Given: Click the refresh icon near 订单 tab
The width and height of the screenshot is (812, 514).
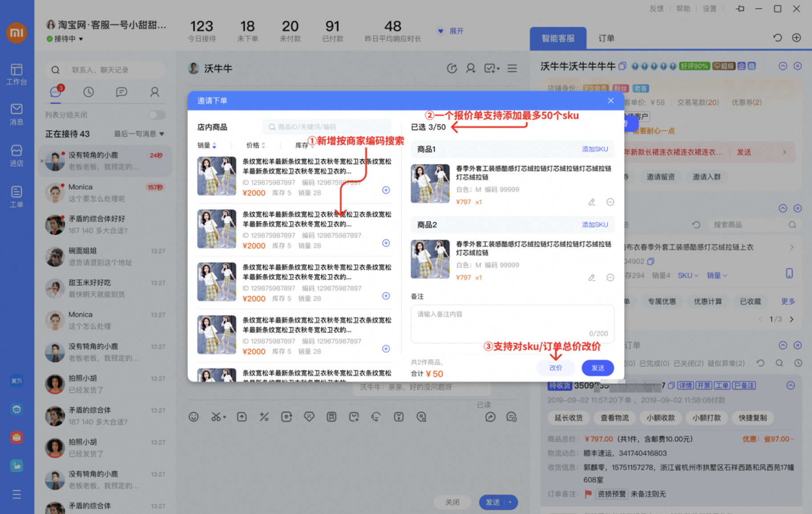Looking at the screenshot, I should point(777,38).
